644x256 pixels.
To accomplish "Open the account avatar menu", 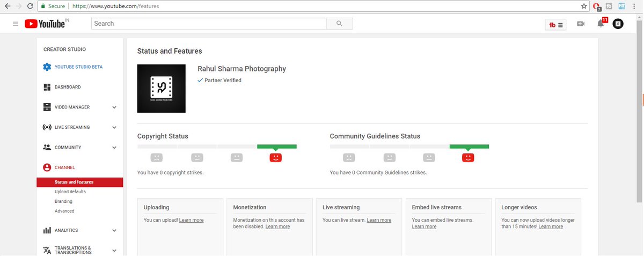I will tap(618, 24).
